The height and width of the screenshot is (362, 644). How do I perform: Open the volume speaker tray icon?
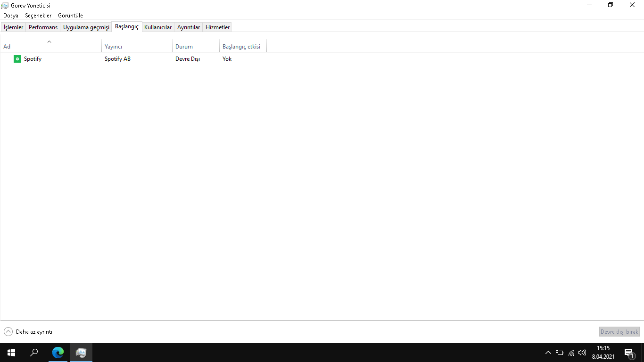[x=582, y=353]
